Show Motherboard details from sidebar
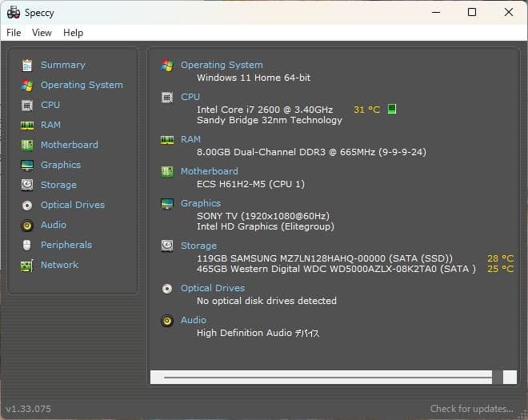 click(70, 145)
